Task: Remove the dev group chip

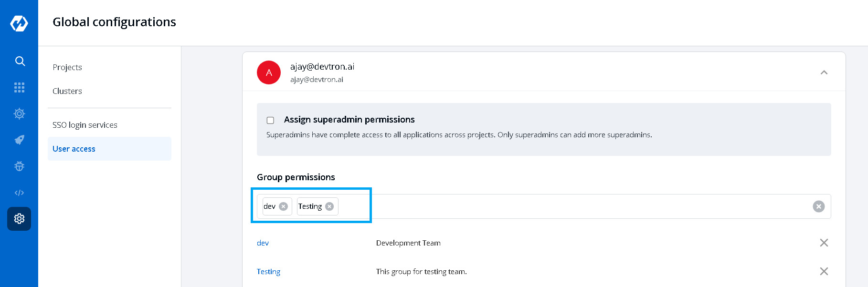Action: [x=284, y=206]
